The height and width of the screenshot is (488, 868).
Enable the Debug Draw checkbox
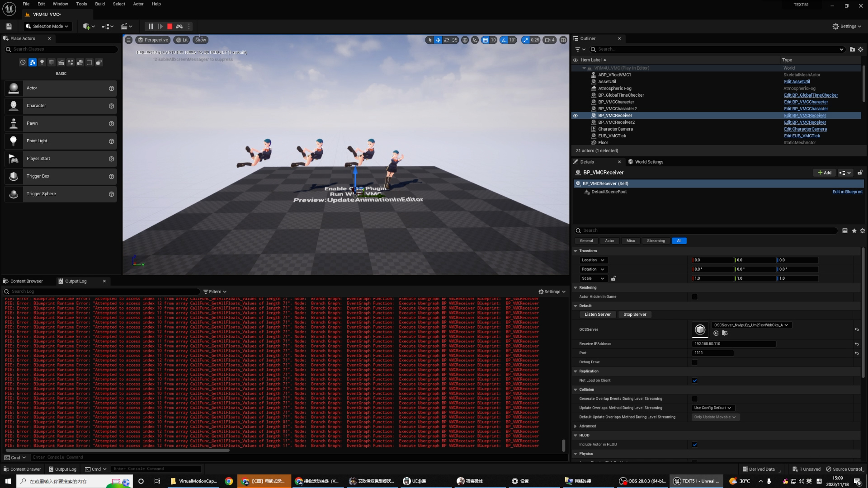pyautogui.click(x=695, y=362)
